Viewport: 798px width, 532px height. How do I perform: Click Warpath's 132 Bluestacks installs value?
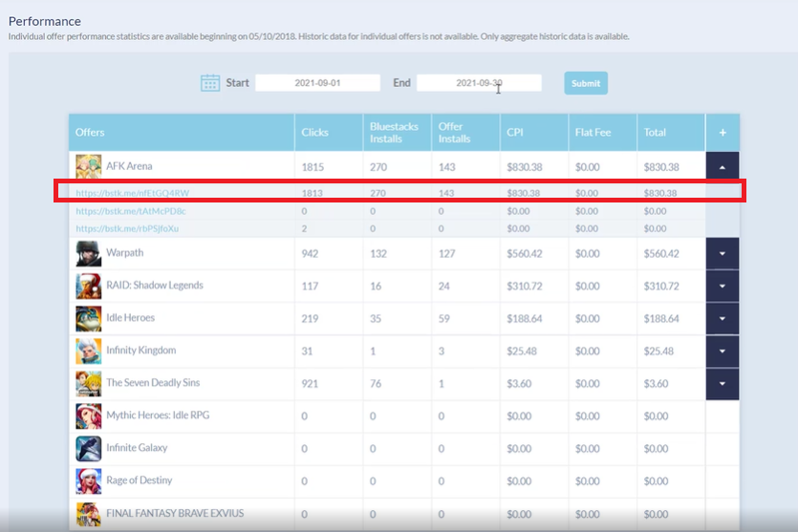[x=378, y=253]
